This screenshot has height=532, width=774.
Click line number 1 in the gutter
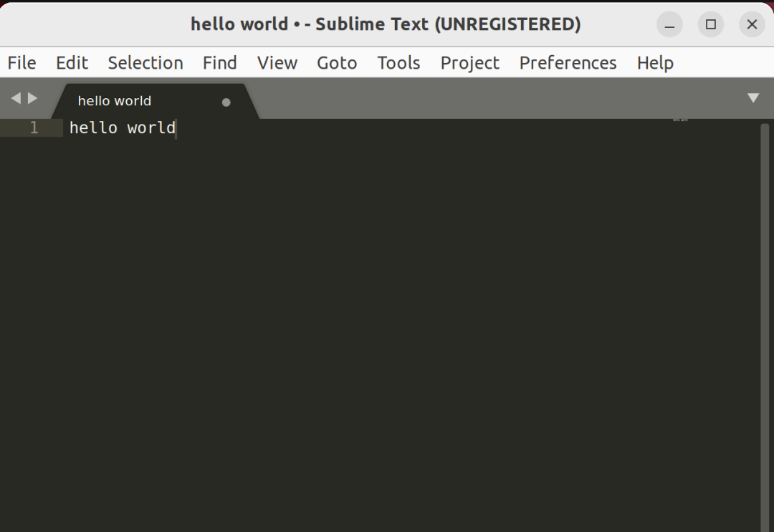pos(34,128)
